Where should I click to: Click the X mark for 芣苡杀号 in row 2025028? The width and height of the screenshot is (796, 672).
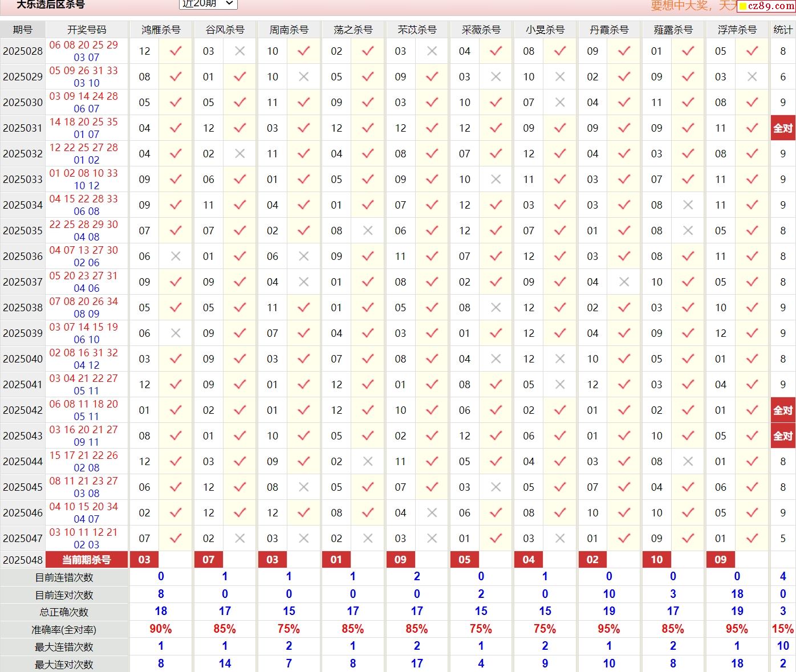click(432, 51)
